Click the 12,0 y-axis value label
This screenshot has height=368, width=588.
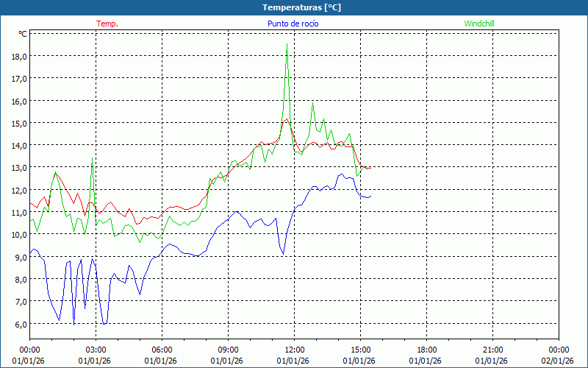tap(19, 190)
